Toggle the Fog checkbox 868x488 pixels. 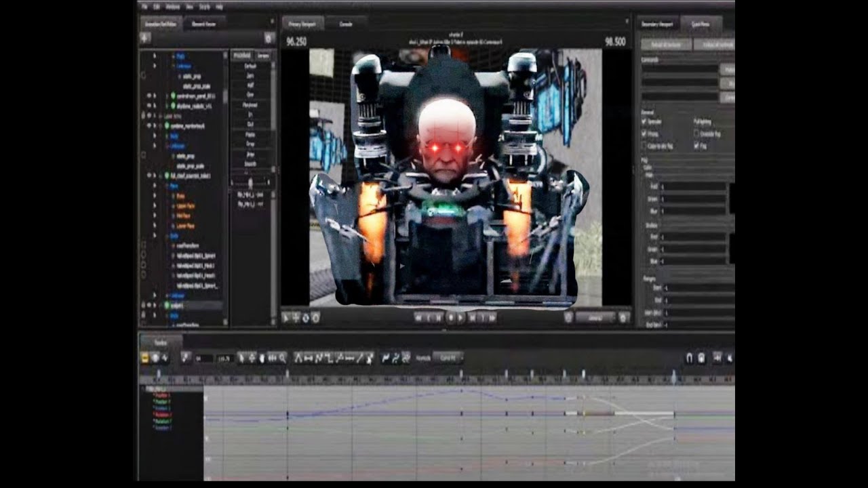(x=697, y=145)
